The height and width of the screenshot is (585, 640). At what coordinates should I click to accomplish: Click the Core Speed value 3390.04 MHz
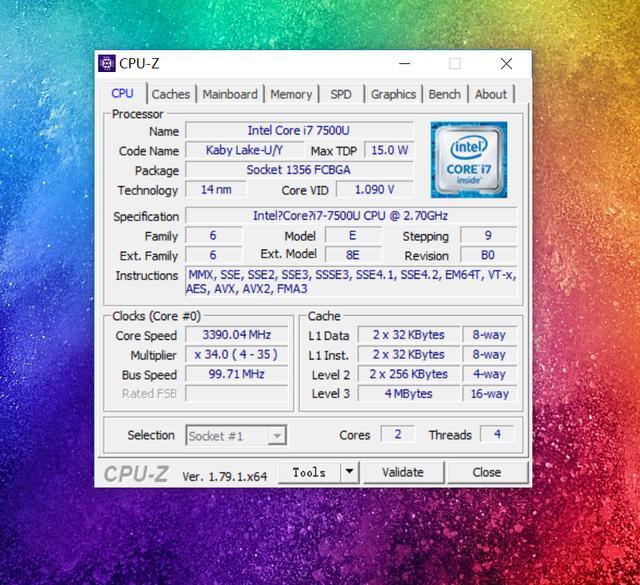pyautogui.click(x=237, y=335)
